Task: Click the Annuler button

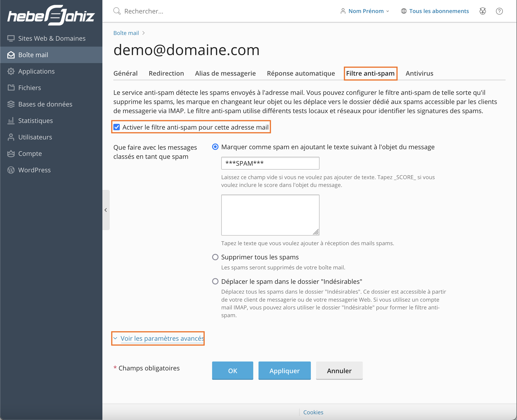Action: pos(339,370)
